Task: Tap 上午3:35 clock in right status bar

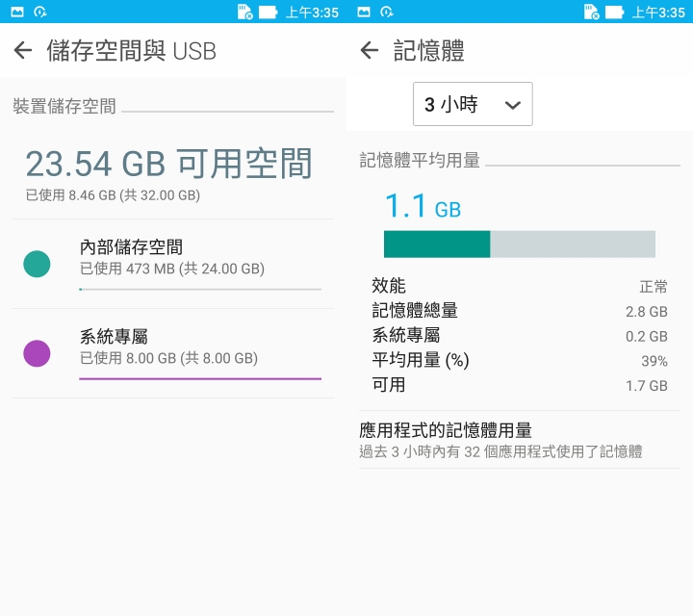Action: click(658, 12)
